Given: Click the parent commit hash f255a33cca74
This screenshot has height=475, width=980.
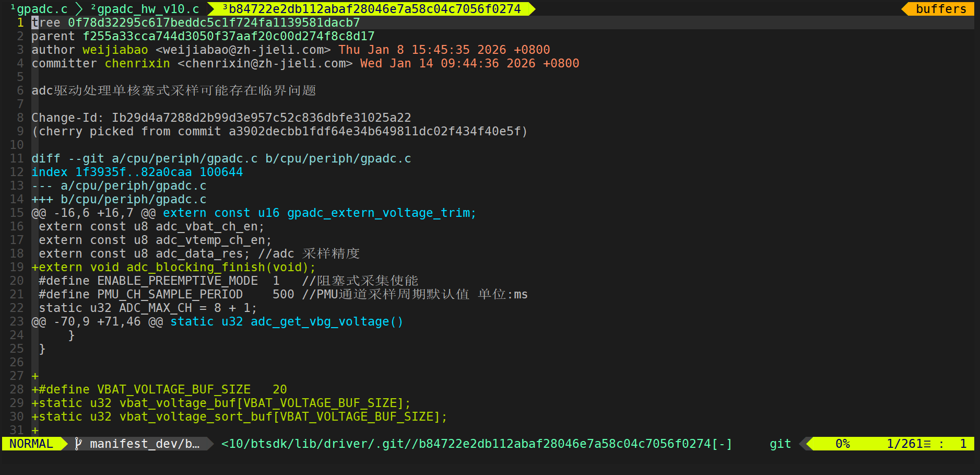Looking at the screenshot, I should 229,36.
